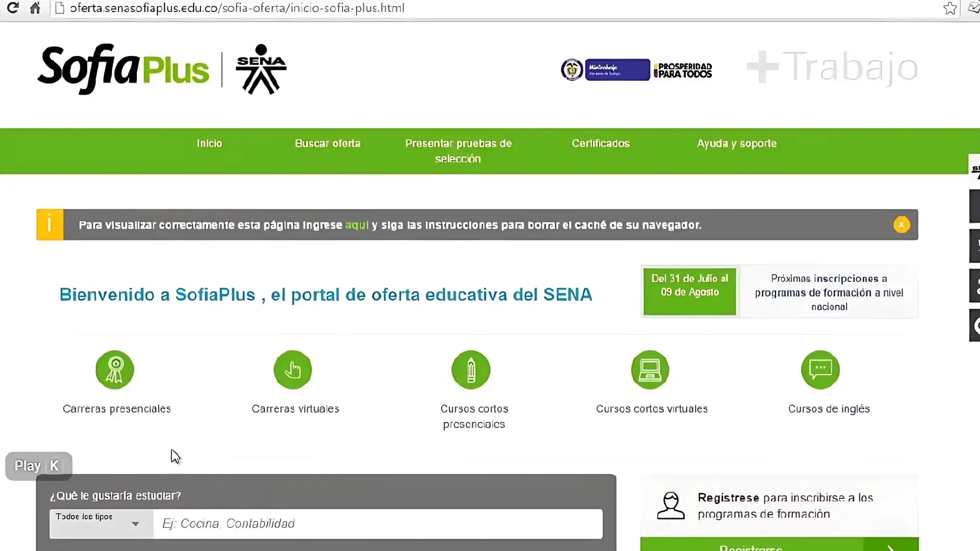Click the pencil icon for Cursos cortos presenciales
Screen dimensions: 980x551
coord(471,370)
